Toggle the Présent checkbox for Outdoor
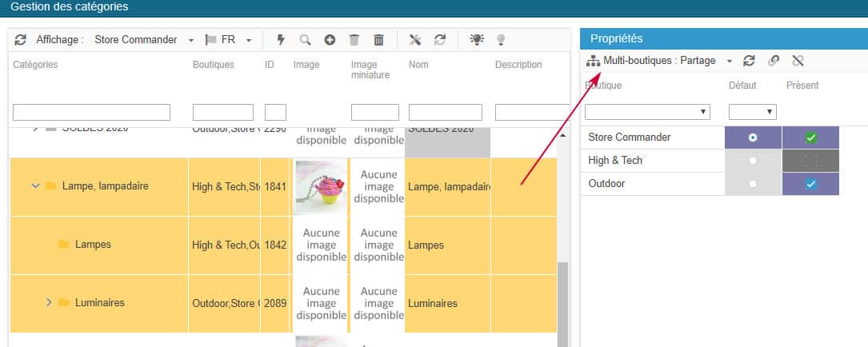 (x=810, y=184)
